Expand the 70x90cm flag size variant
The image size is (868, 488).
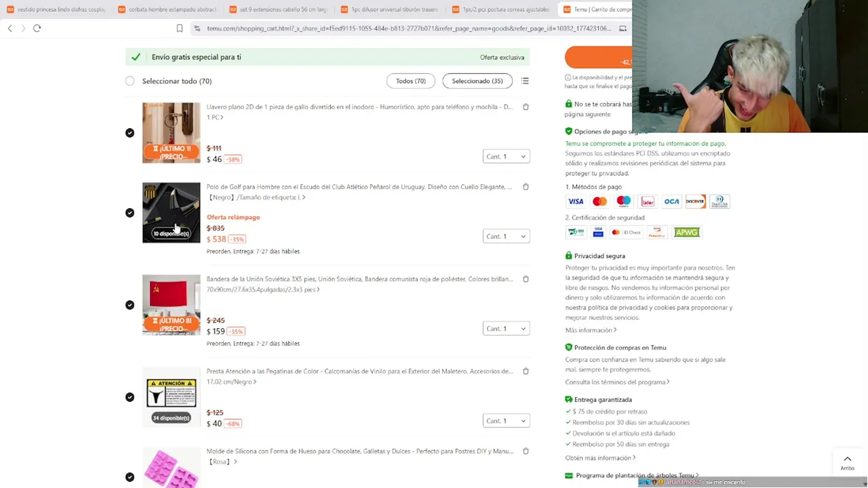[x=263, y=289]
